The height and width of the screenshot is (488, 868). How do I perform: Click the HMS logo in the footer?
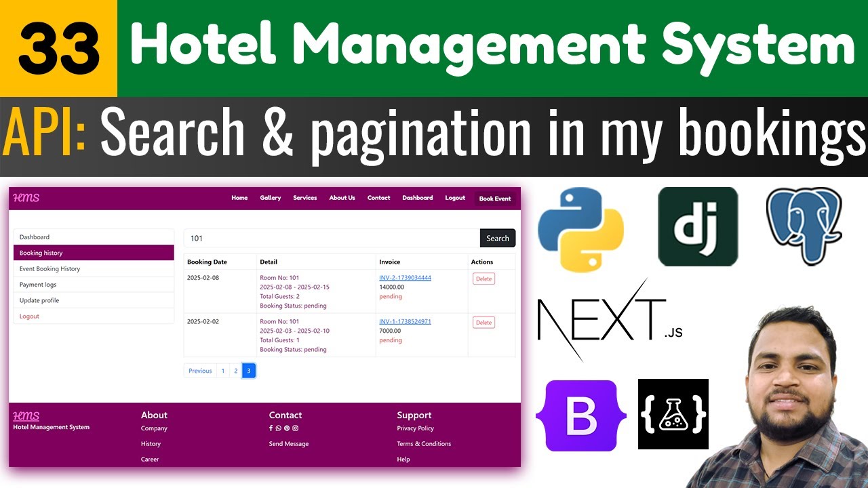click(26, 415)
